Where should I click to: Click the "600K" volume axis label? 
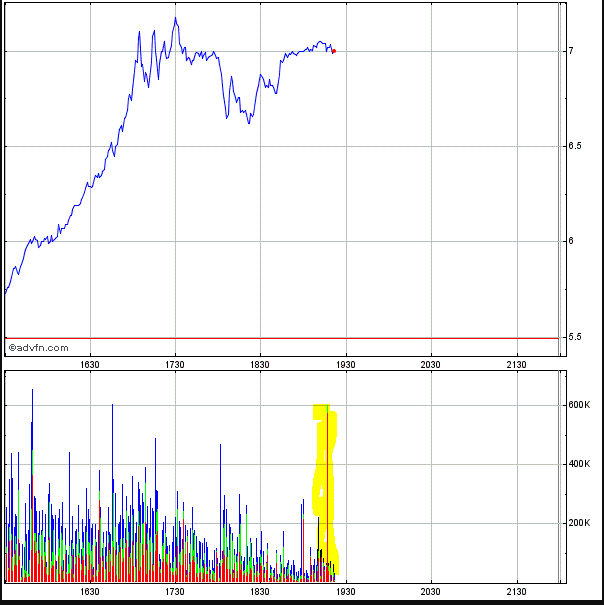pyautogui.click(x=579, y=405)
